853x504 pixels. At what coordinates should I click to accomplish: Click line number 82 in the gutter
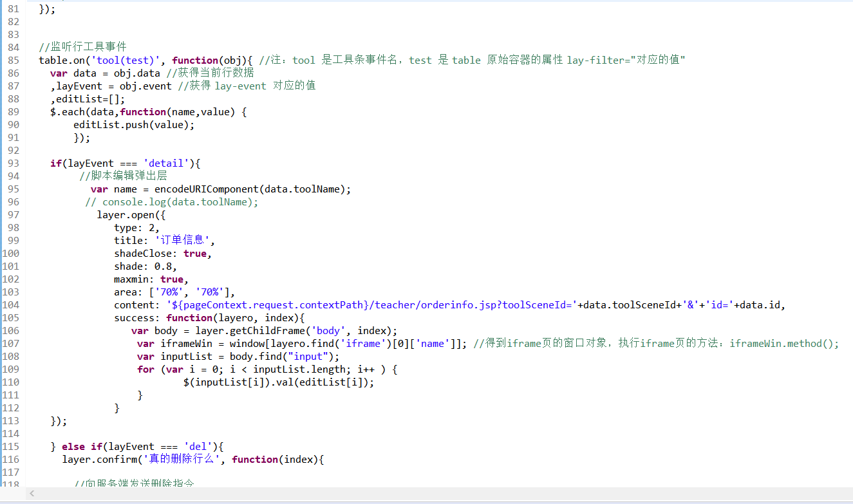coord(13,21)
